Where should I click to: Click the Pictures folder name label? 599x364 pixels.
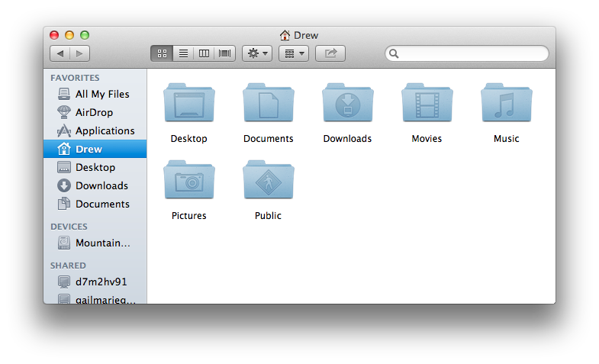click(189, 216)
